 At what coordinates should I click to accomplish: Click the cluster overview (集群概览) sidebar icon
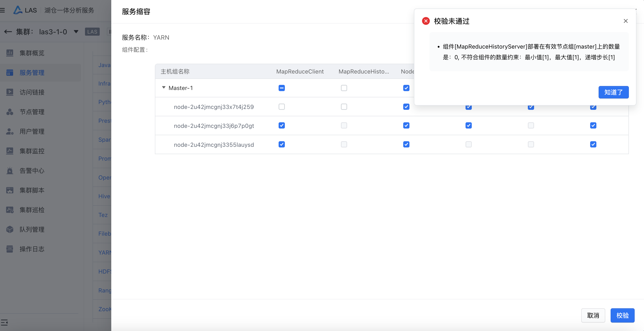tap(10, 53)
